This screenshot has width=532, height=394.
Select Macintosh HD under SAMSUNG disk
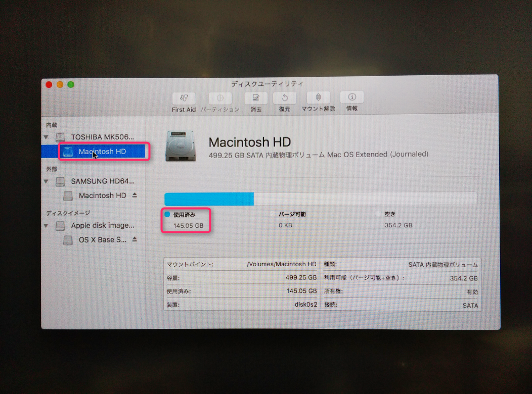102,195
